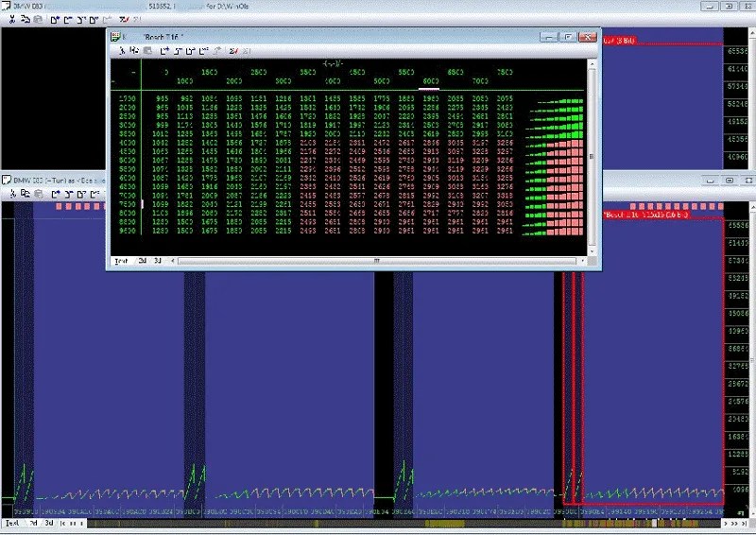Switch map window to the 2d tab

point(143,261)
